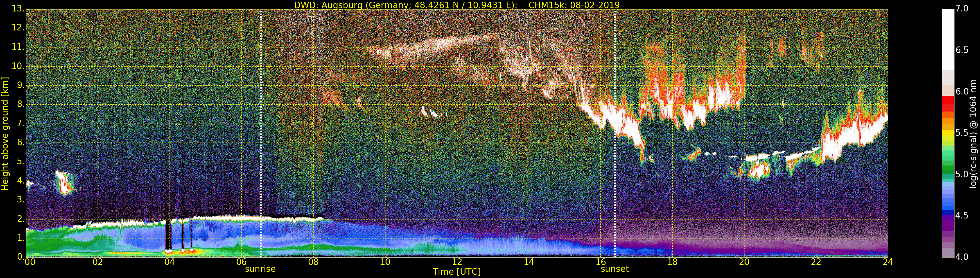Viewport: 980px width, 278px height.
Task: Click the x-axis tick label '24'
Action: coord(888,262)
